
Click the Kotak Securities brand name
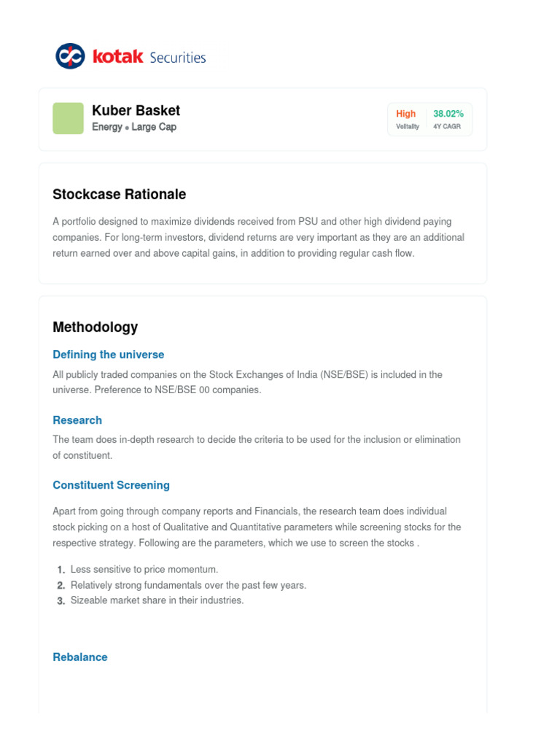149,57
